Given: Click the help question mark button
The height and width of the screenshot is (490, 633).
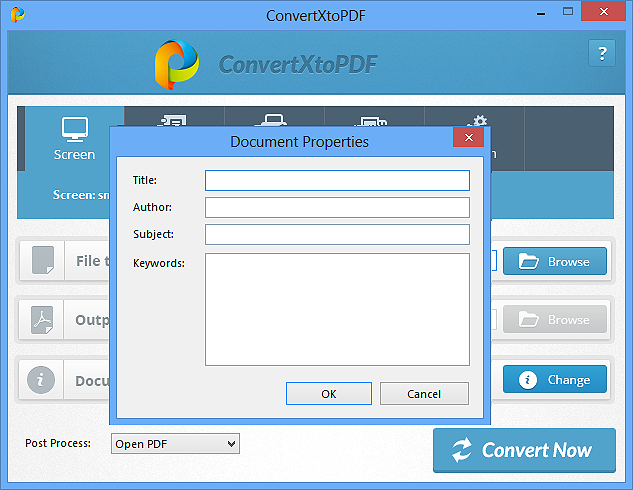Looking at the screenshot, I should click(x=602, y=53).
